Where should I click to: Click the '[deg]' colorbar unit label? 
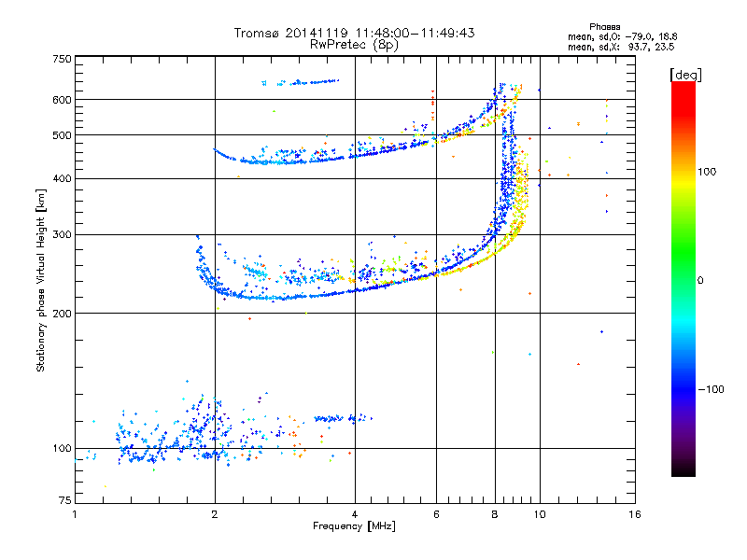[685, 75]
